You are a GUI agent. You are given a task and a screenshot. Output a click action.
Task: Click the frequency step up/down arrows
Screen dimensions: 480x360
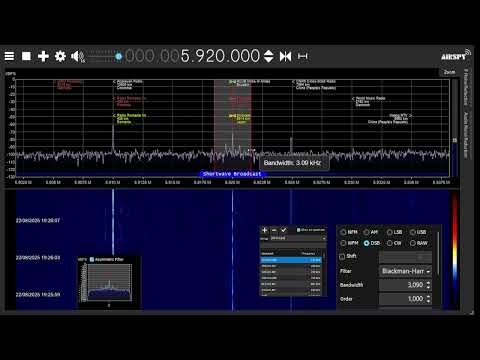click(x=269, y=56)
